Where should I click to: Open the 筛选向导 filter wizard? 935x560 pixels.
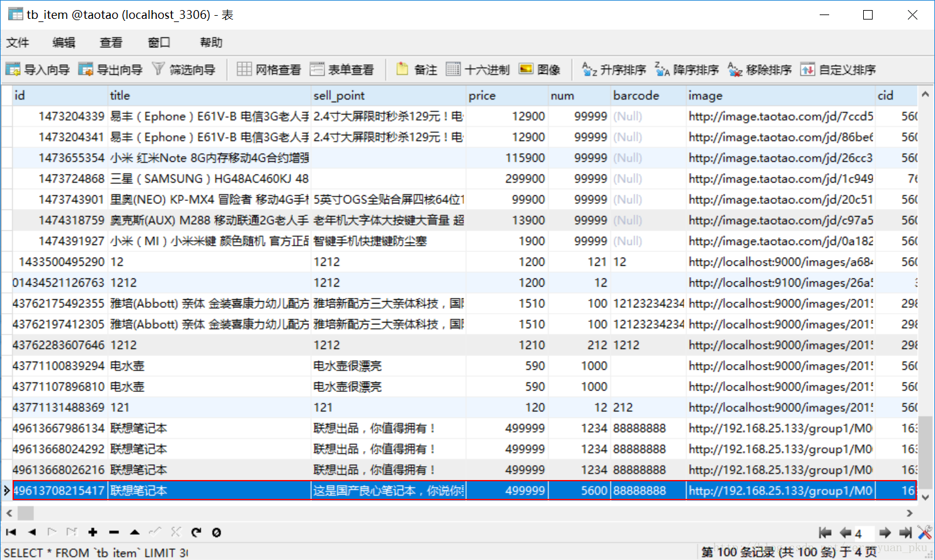point(183,69)
